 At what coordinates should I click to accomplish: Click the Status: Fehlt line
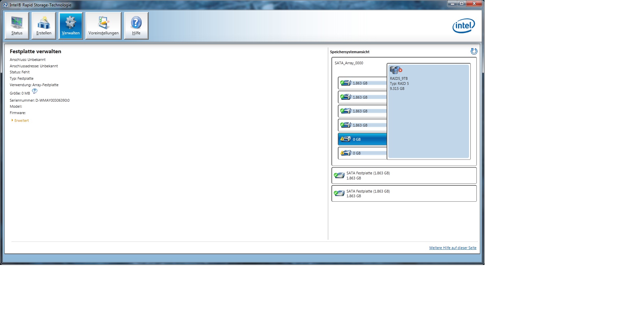tap(20, 72)
